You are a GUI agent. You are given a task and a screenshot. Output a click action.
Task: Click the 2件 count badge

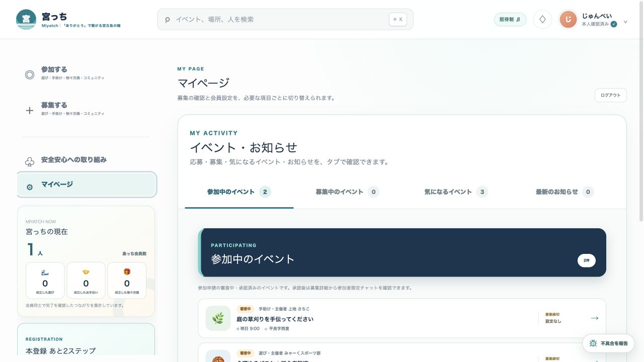(587, 260)
